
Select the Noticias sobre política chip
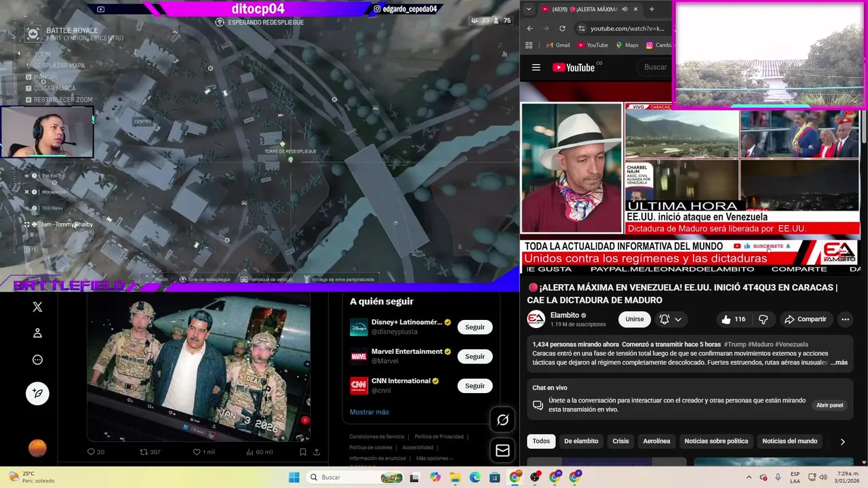[x=716, y=441]
